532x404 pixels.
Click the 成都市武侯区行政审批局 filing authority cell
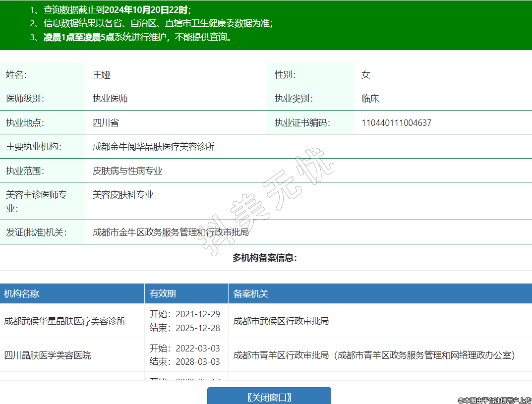click(281, 321)
